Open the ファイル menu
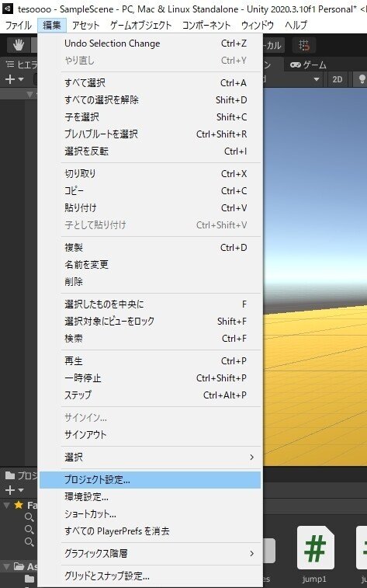Image resolution: width=367 pixels, height=588 pixels. coord(19,25)
